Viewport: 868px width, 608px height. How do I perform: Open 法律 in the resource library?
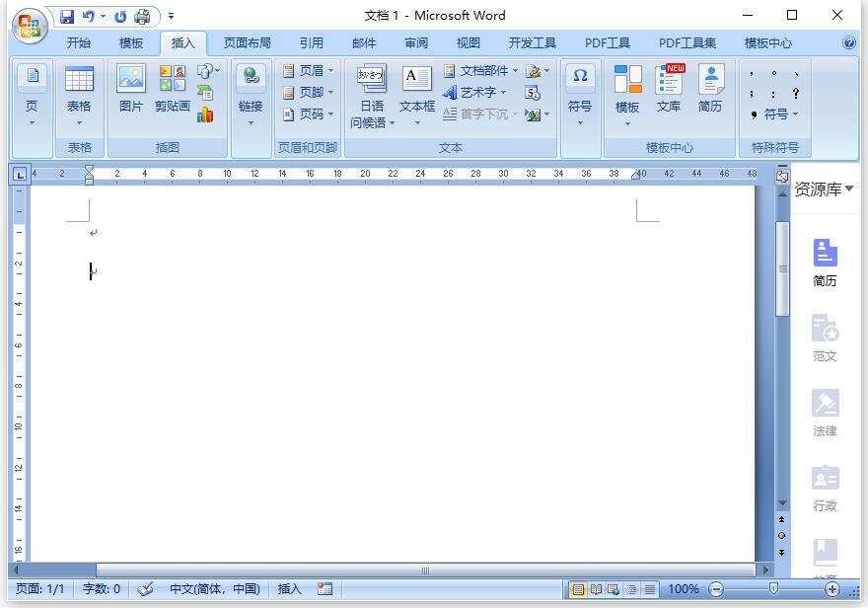[x=825, y=413]
